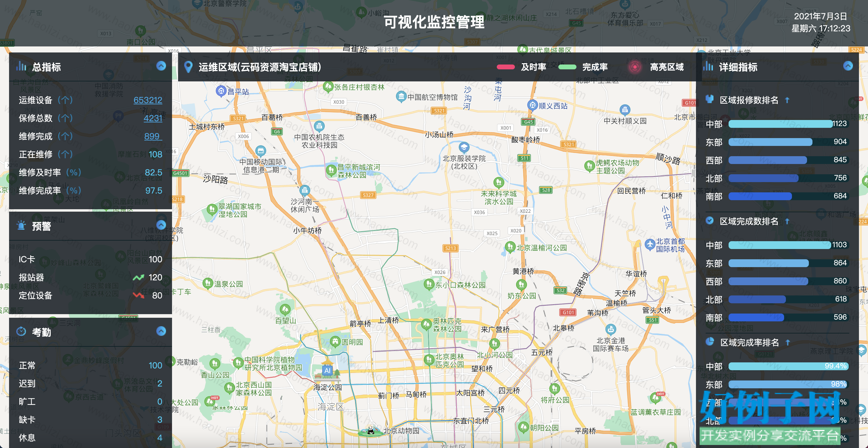Screen dimensions: 868x448
Task: Click the 中部 bar in 区域报修数排名
Action: 781,124
